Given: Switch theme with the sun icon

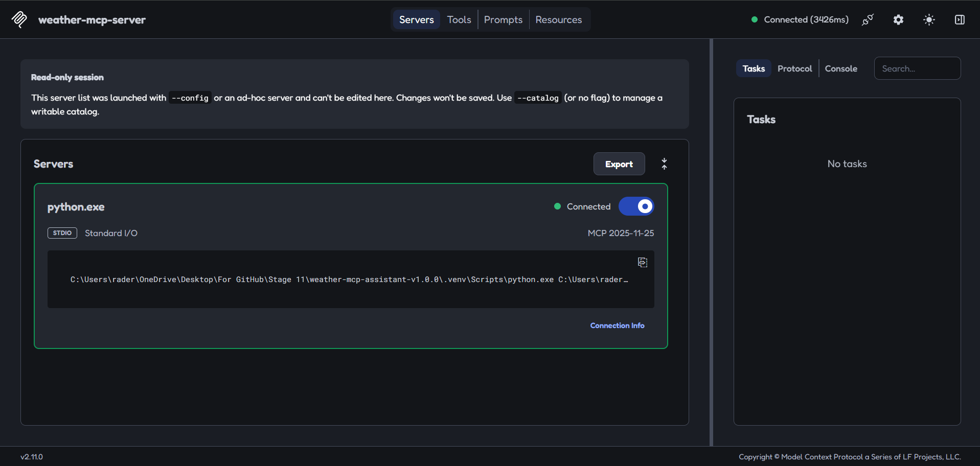Looking at the screenshot, I should (x=929, y=19).
